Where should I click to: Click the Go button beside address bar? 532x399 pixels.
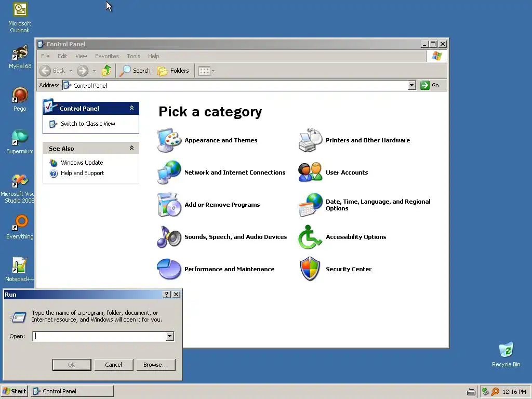pos(430,85)
